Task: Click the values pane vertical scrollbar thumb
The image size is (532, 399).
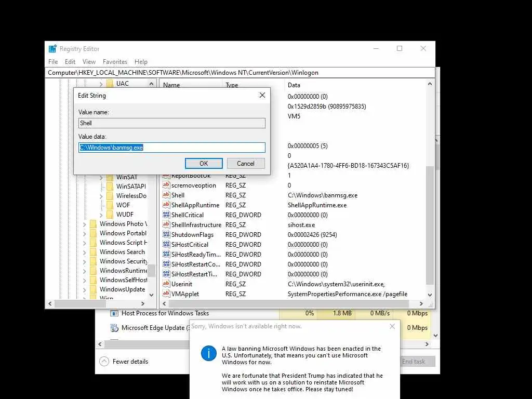Action: [430, 225]
